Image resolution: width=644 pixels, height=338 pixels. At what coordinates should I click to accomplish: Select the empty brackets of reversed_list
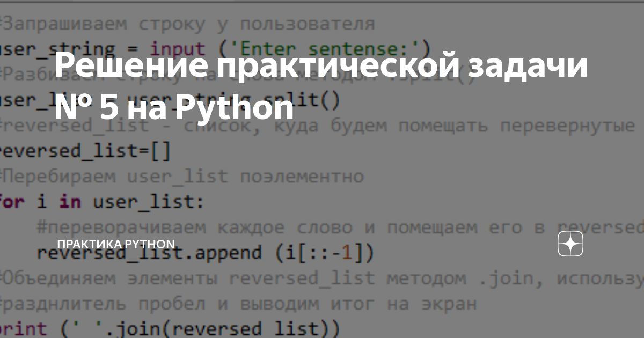[161, 150]
